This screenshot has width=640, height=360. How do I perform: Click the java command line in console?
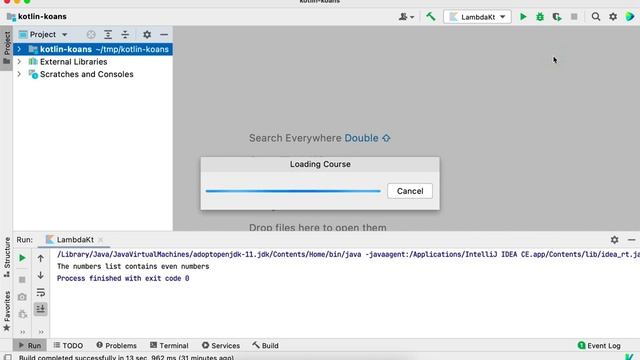pyautogui.click(x=348, y=254)
